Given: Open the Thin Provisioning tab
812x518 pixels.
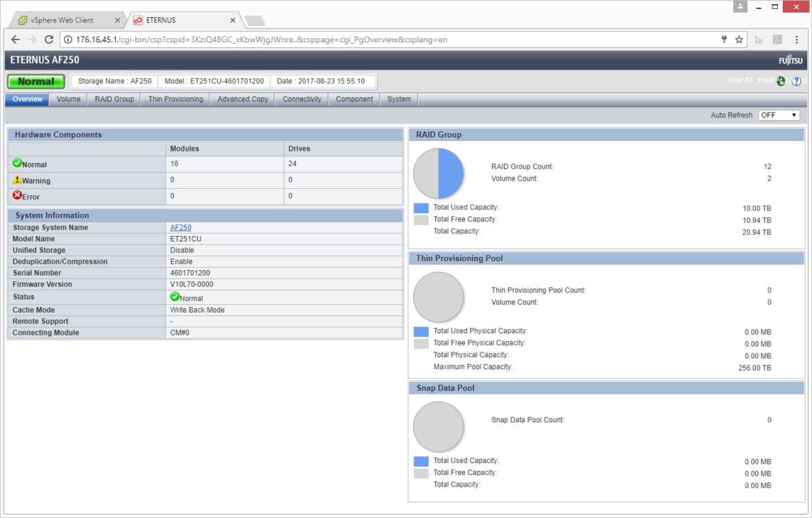Looking at the screenshot, I should click(176, 99).
